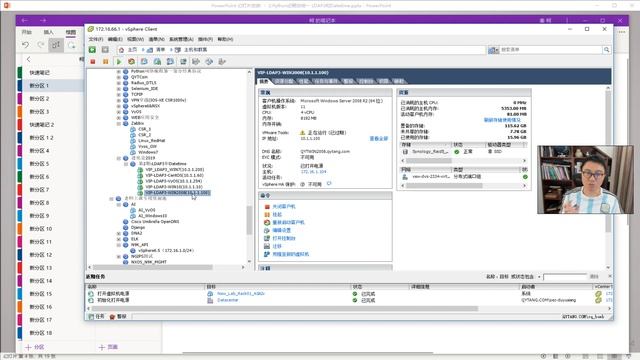Expand the QYTCom folder node
640x360 pixels.
tap(119, 77)
